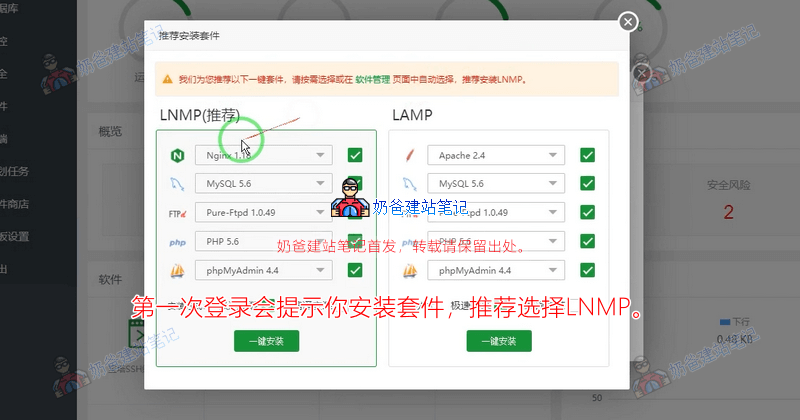Uncheck the Nginx 1.18 checkbox
The width and height of the screenshot is (800, 420).
pos(355,155)
